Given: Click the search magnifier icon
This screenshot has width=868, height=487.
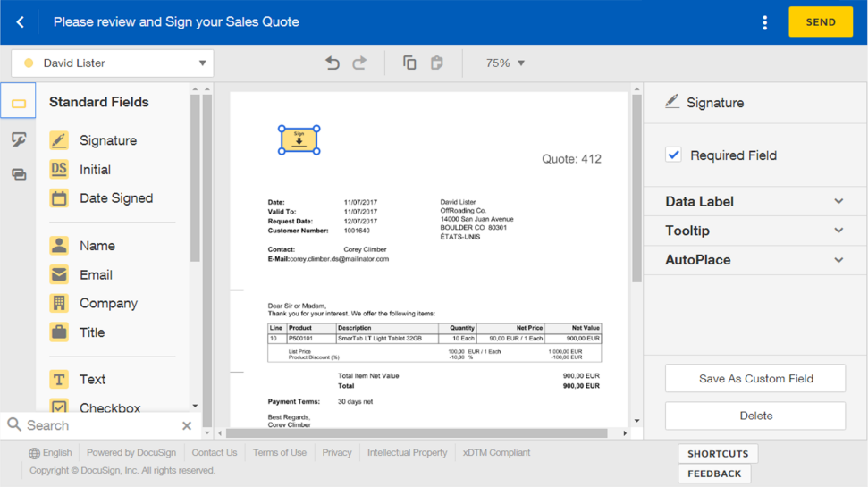Looking at the screenshot, I should [13, 425].
